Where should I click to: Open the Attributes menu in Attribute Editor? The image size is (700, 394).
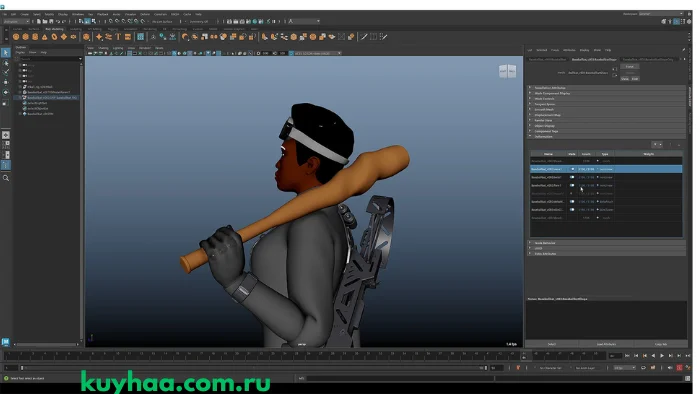click(569, 50)
